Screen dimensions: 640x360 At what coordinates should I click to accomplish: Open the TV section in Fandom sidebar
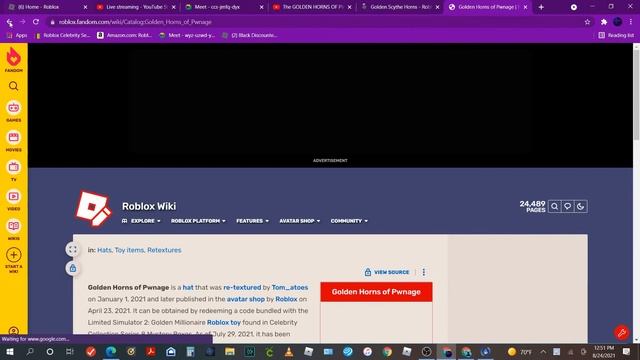click(13, 171)
